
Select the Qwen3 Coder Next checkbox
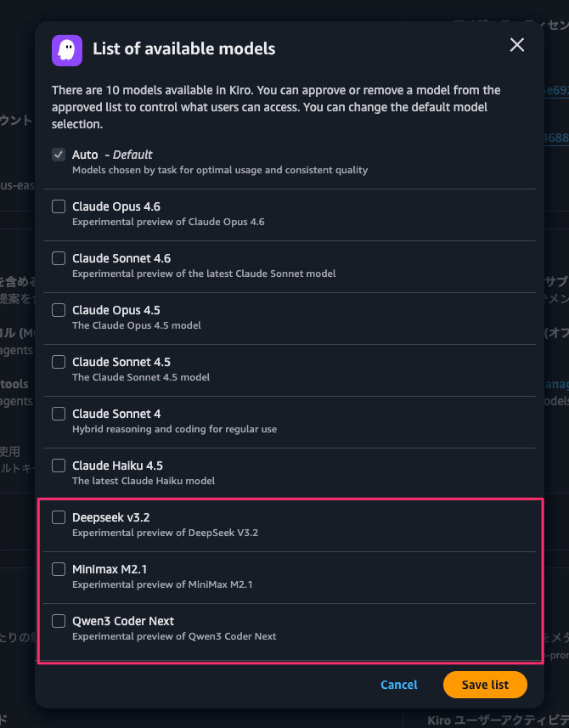[59, 621]
